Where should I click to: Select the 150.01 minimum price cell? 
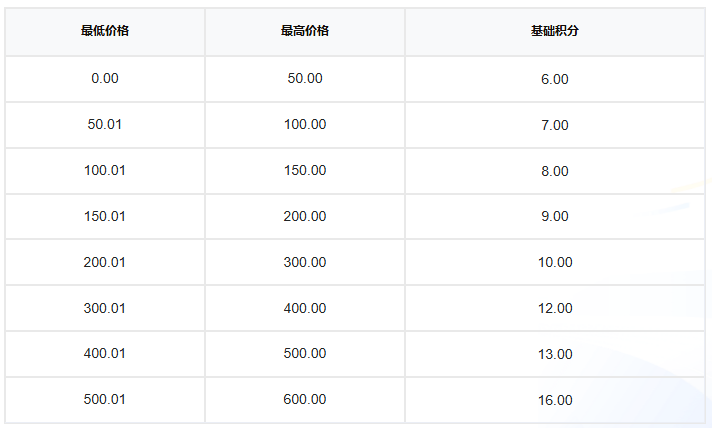(x=105, y=216)
